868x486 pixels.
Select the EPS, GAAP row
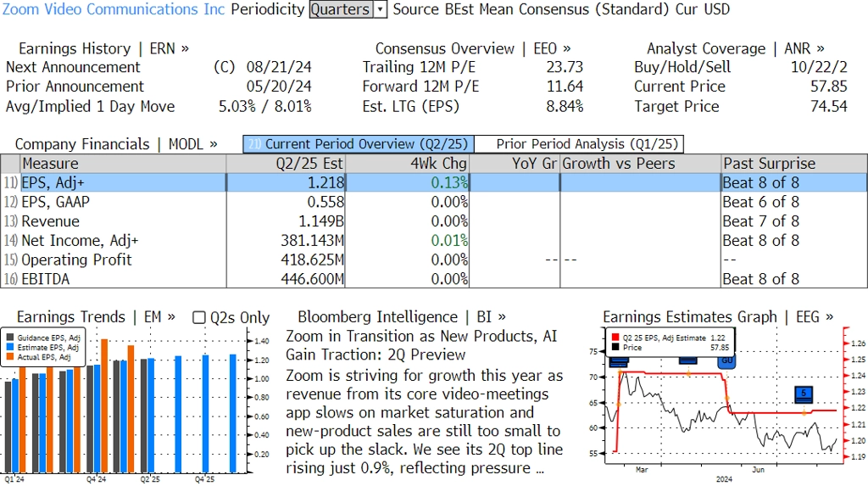click(x=434, y=202)
